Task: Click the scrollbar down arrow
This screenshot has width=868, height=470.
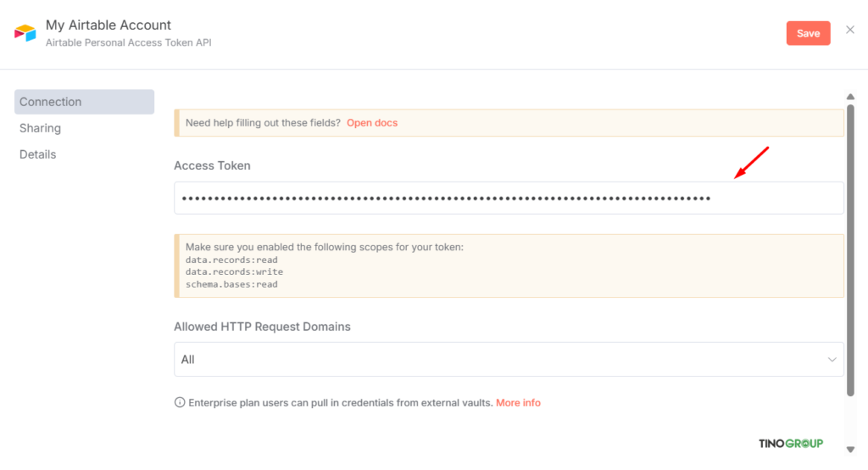Action: 851,450
